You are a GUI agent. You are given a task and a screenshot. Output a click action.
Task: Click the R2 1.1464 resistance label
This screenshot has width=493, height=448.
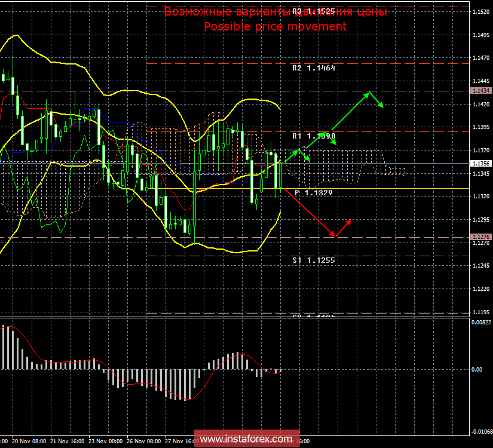pyautogui.click(x=314, y=68)
